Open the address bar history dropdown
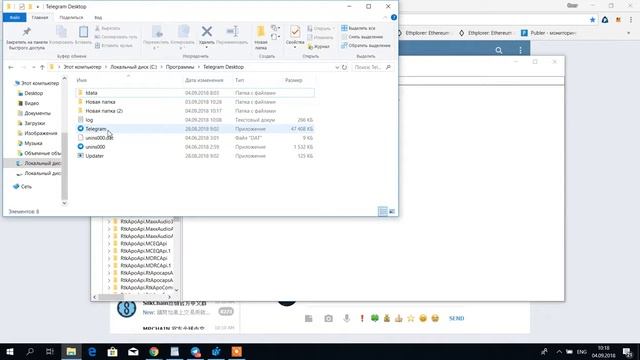Screen dimensions: 640x360 click(337, 67)
